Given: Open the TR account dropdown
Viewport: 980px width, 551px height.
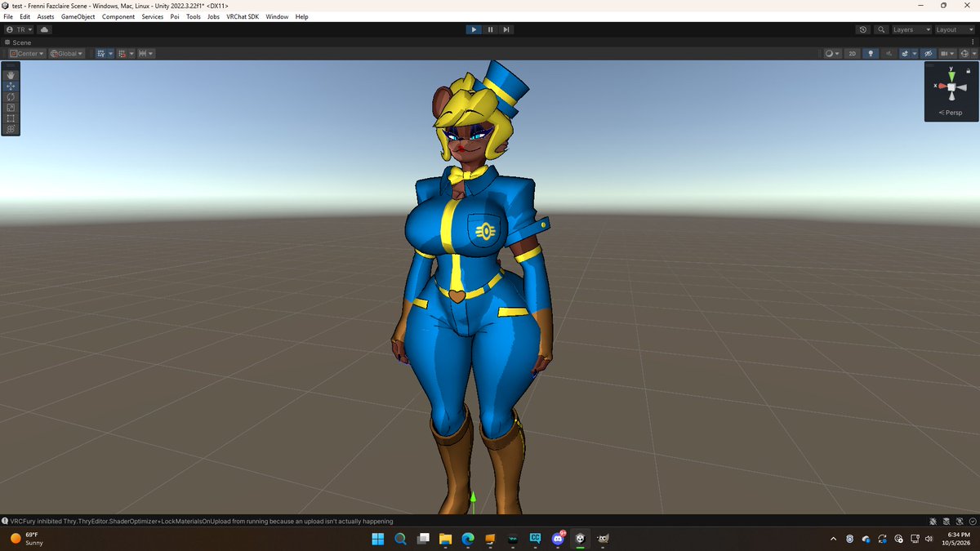Looking at the screenshot, I should [x=20, y=29].
